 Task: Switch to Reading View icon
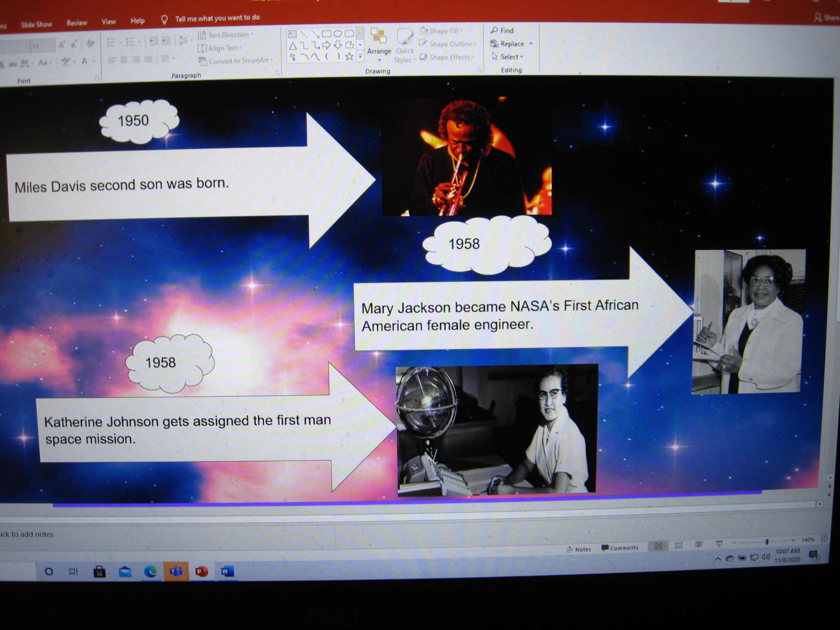(x=699, y=545)
